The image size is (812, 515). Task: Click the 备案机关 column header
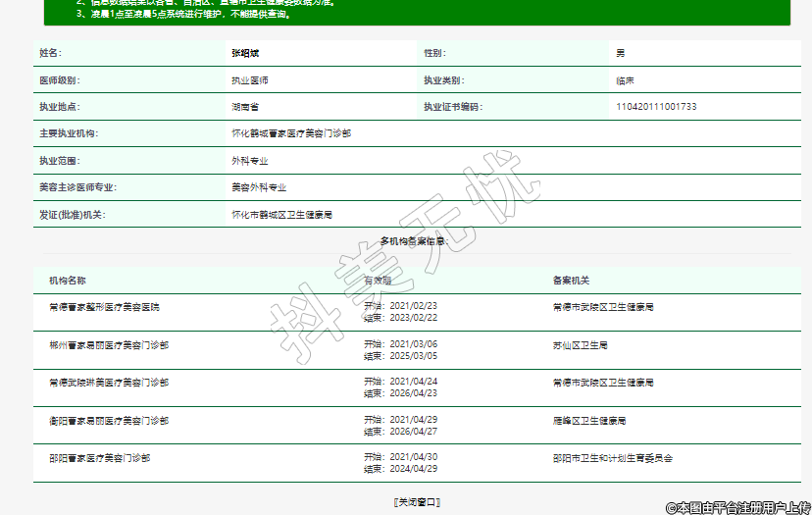point(571,281)
